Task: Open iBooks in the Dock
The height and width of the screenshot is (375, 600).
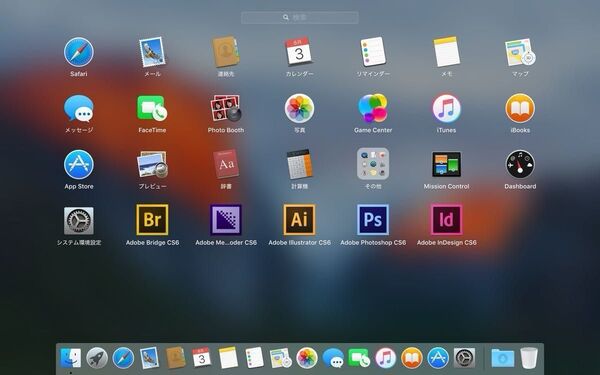Action: tap(412, 358)
